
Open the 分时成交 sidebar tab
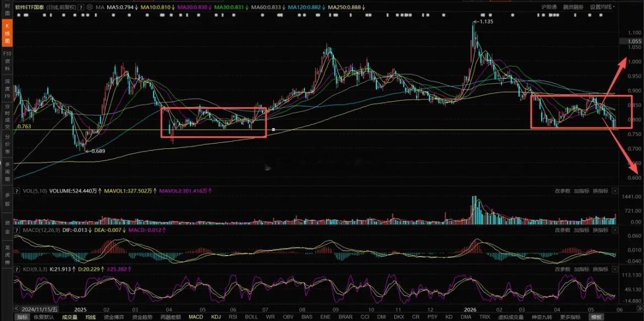point(7,117)
